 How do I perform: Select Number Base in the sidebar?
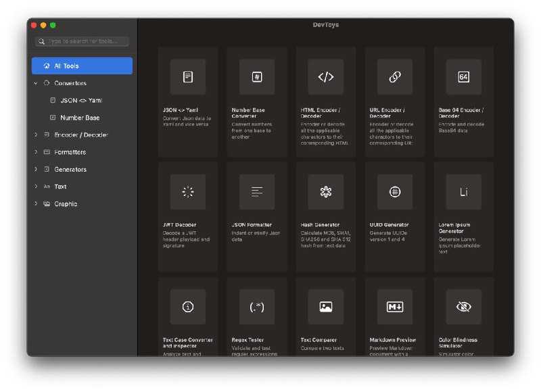point(80,117)
